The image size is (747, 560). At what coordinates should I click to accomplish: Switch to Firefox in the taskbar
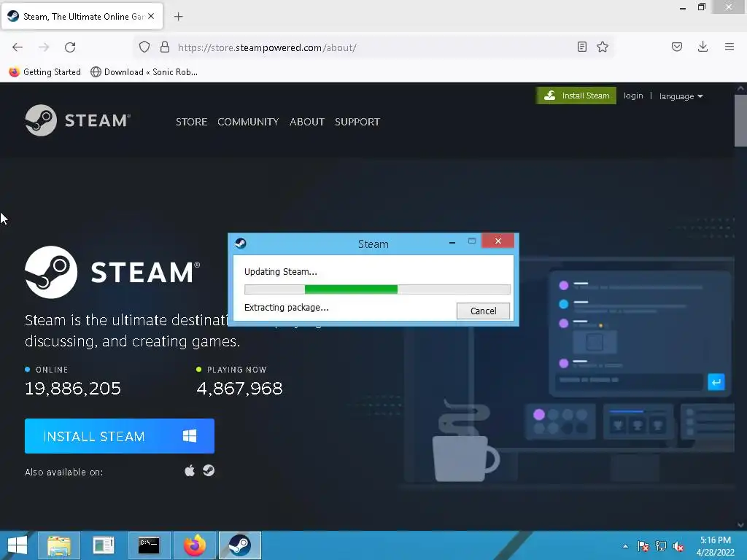[x=195, y=545]
